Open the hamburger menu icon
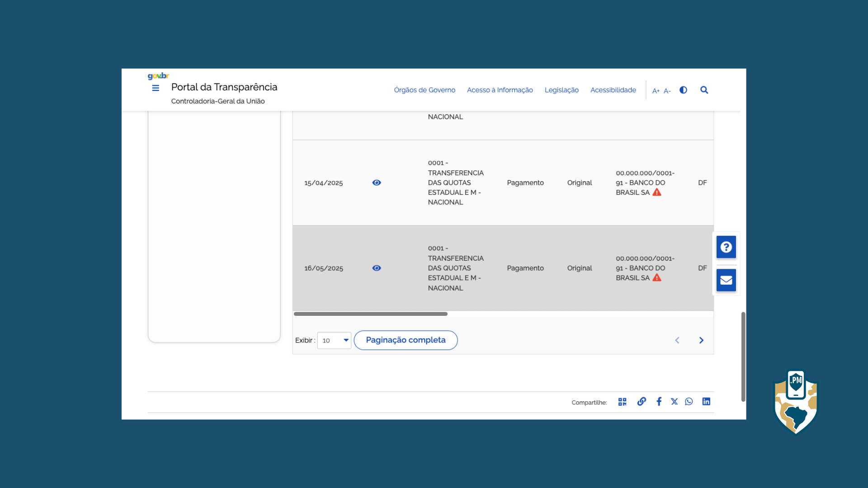Image resolution: width=868 pixels, height=488 pixels. (x=156, y=88)
